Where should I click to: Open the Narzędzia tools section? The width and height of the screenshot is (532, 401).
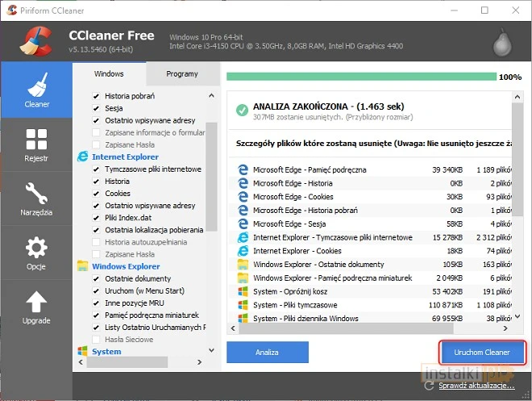36,198
